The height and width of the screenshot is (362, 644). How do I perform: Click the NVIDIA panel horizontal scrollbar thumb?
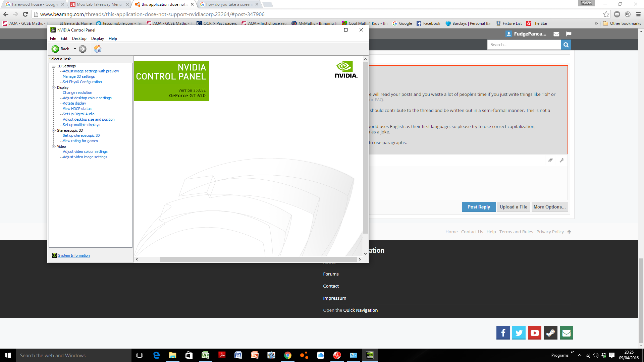pyautogui.click(x=258, y=259)
